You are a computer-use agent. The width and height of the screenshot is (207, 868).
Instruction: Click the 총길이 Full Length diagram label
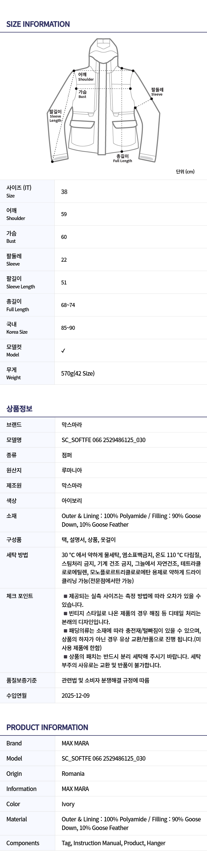122,158
